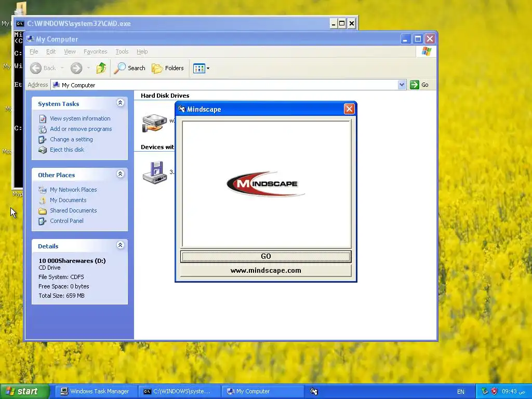Expand the Back history dropdown arrow

[62, 68]
